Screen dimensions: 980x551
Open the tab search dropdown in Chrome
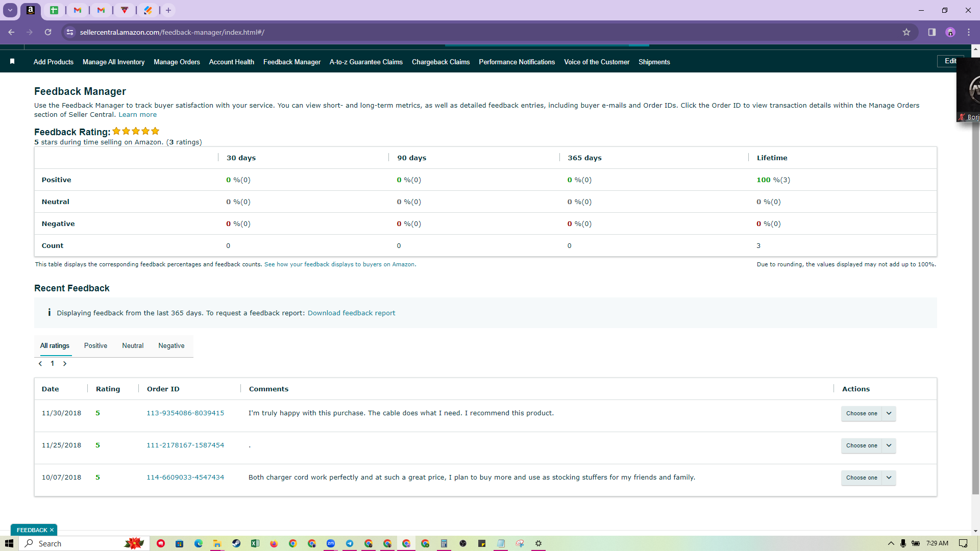[10, 10]
